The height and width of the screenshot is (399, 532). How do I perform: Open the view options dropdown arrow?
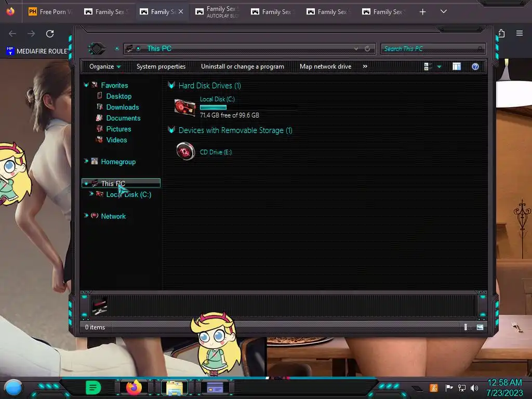pyautogui.click(x=439, y=67)
